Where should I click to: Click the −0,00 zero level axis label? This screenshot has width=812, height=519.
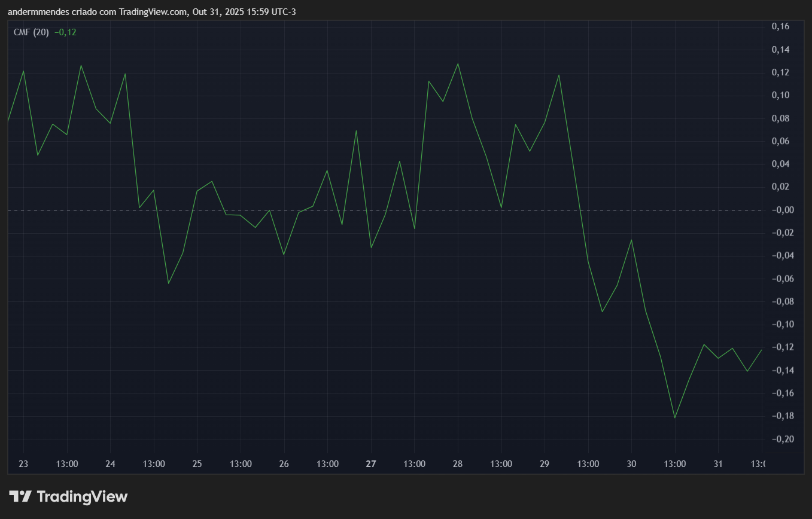click(780, 210)
